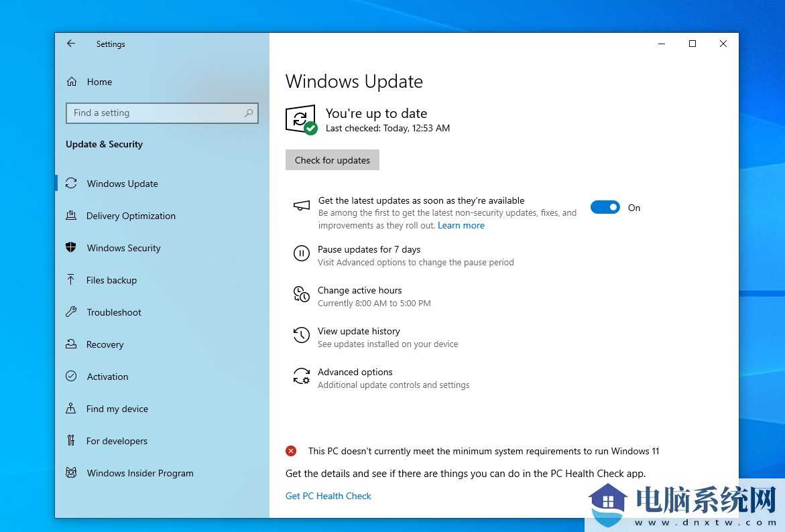The height and width of the screenshot is (532, 785).
Task: Click the red error X icon for Windows 11
Action: tap(291, 451)
